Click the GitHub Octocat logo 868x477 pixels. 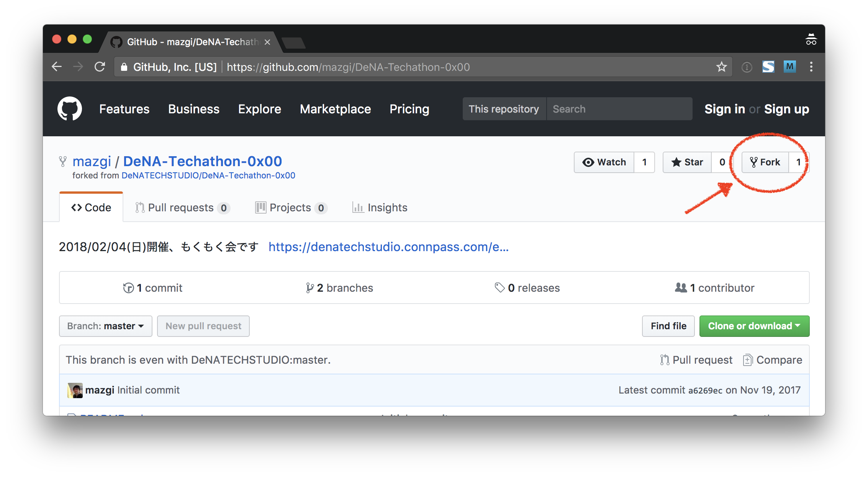[x=69, y=109]
